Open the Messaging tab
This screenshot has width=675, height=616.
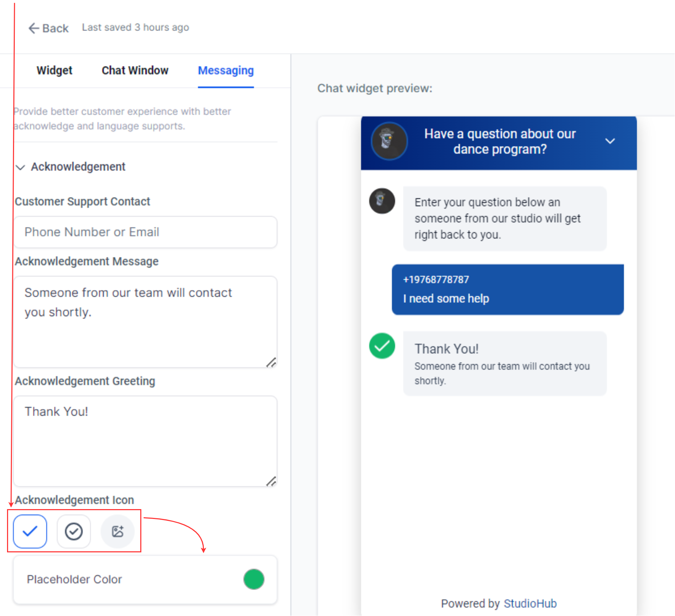coord(226,70)
